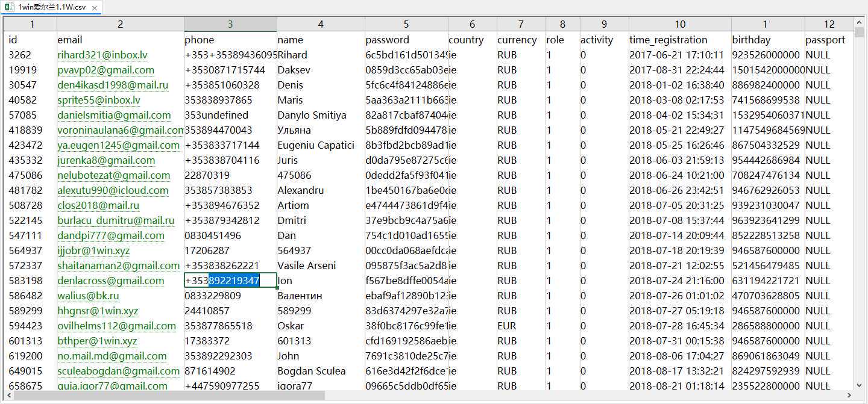Click the id cell 3262
Viewport: 868px width, 404px height.
[31, 55]
